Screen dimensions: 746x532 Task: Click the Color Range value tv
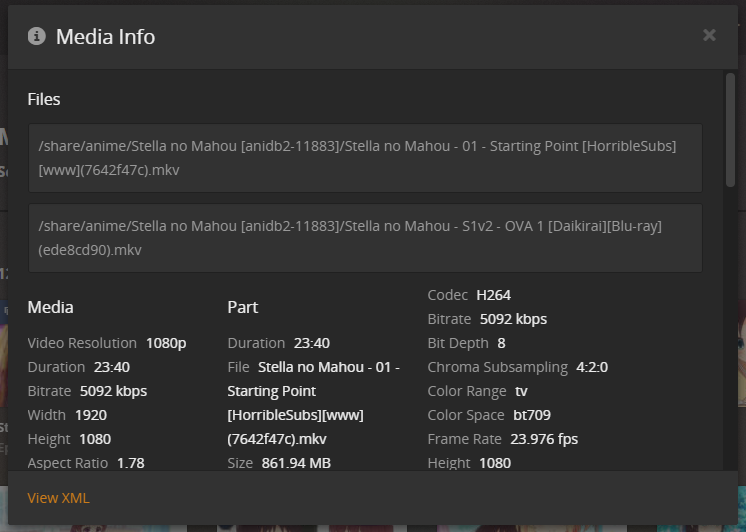[521, 391]
